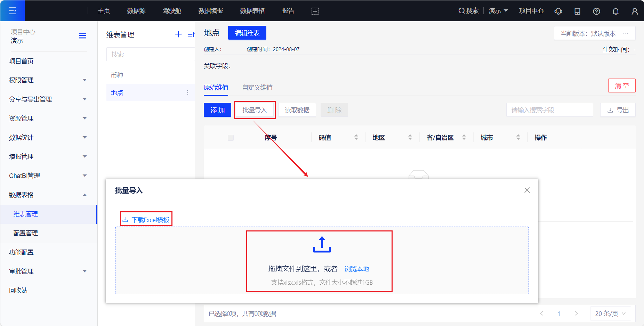Open the 20 条/页 page size dropdown
Image resolution: width=644 pixels, height=326 pixels.
(610, 313)
